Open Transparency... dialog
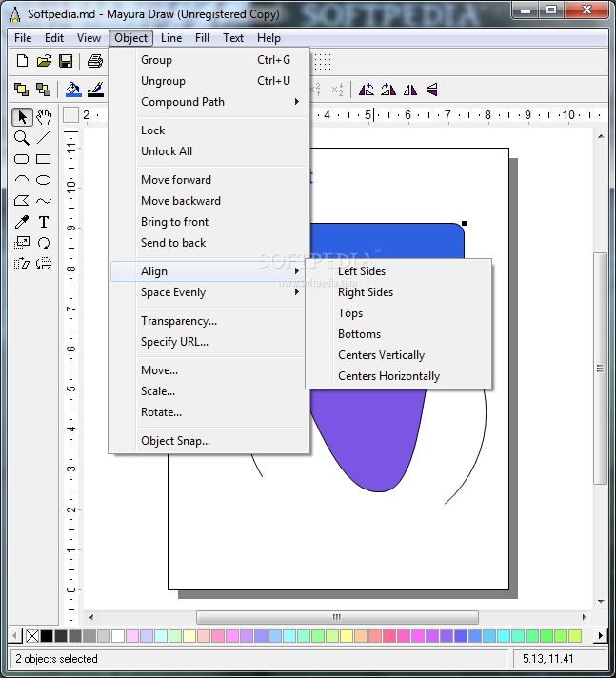Viewport: 616px width, 678px height. pos(209,321)
